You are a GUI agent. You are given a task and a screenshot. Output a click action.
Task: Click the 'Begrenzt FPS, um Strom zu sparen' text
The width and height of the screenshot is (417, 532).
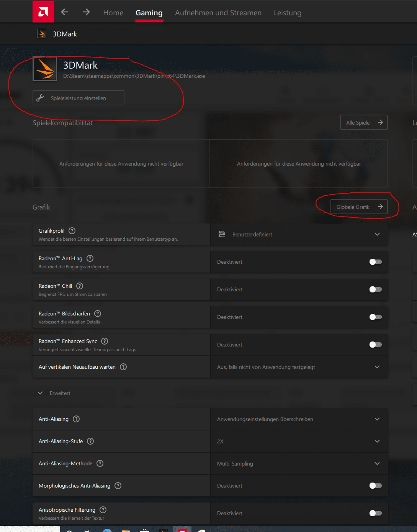73,294
